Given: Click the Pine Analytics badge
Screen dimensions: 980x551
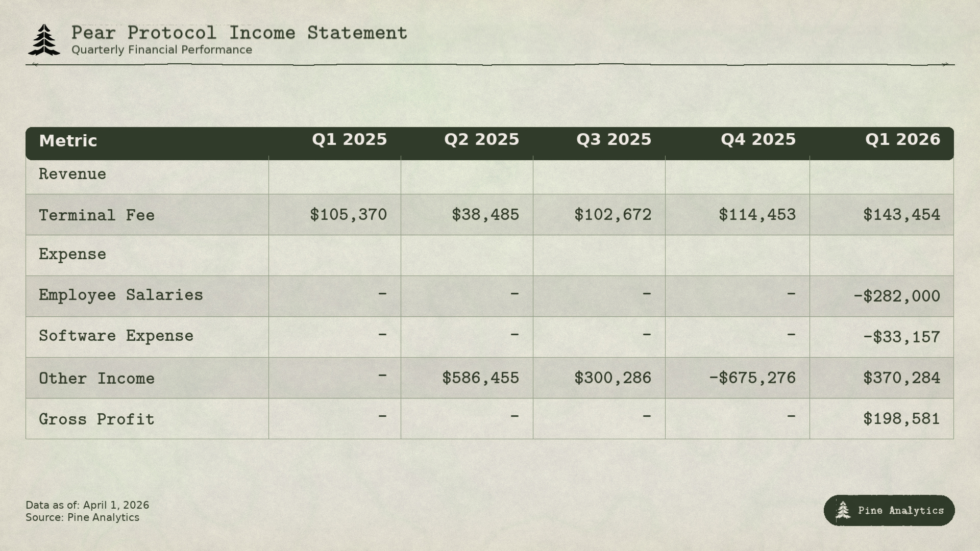Looking at the screenshot, I should pyautogui.click(x=889, y=510).
